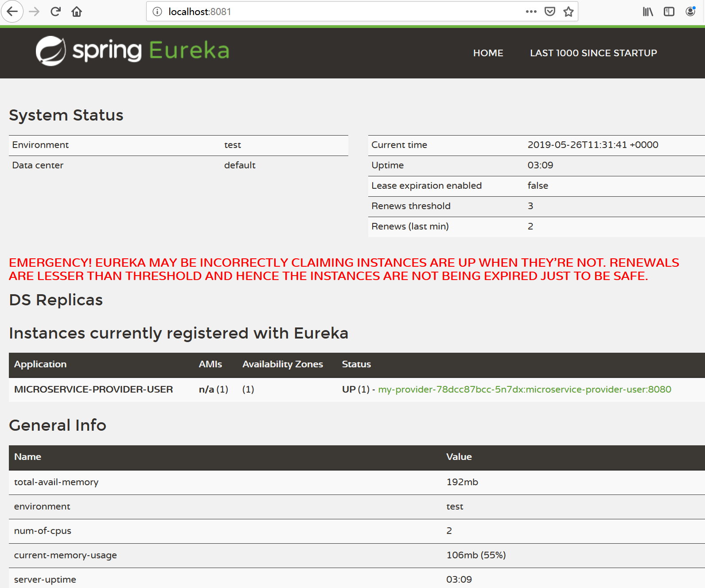Toggle the browser sidebar icon
The width and height of the screenshot is (705, 588).
point(669,12)
